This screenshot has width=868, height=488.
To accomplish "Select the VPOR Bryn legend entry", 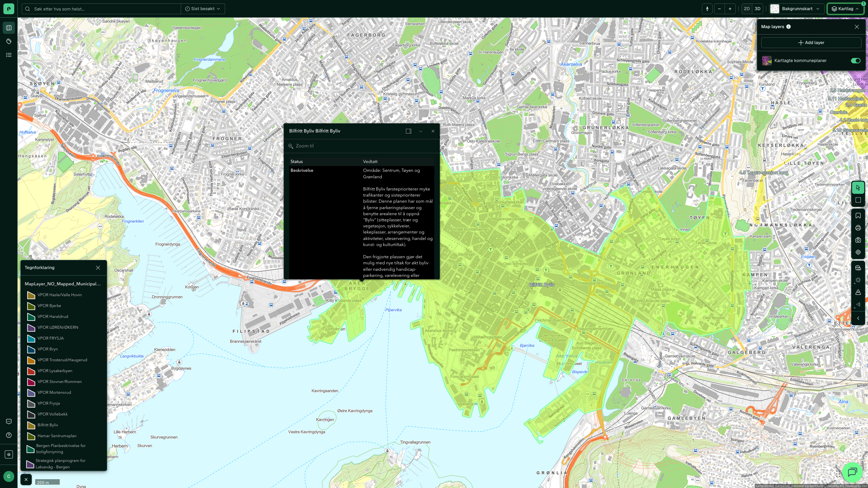I will coord(48,349).
